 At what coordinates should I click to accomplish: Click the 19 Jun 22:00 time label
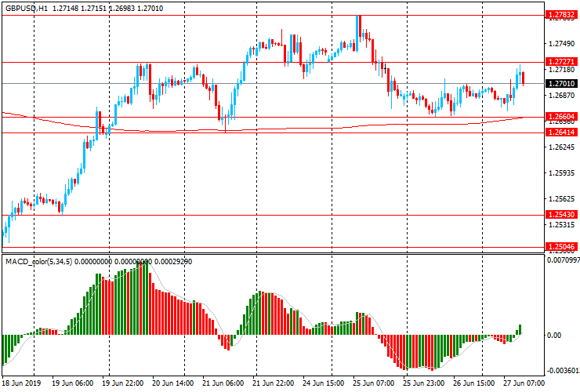tap(123, 383)
